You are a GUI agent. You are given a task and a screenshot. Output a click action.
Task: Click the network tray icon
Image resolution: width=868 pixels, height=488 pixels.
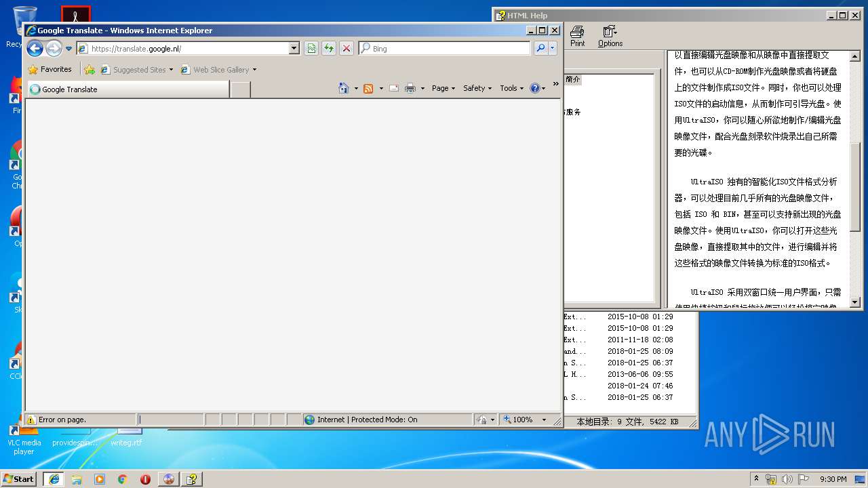point(771,479)
